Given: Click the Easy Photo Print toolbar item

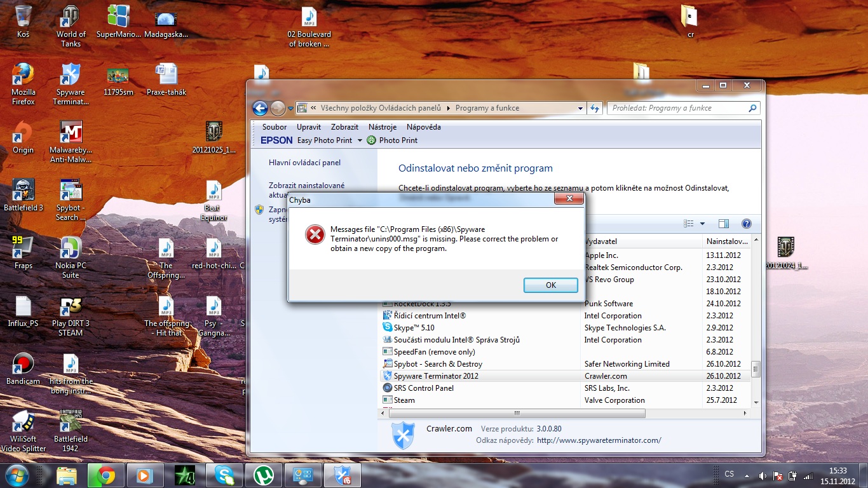Looking at the screenshot, I should coord(325,140).
